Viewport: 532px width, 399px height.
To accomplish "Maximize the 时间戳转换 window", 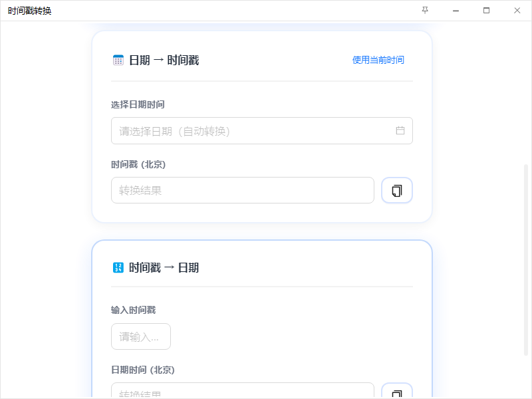I will (x=486, y=11).
